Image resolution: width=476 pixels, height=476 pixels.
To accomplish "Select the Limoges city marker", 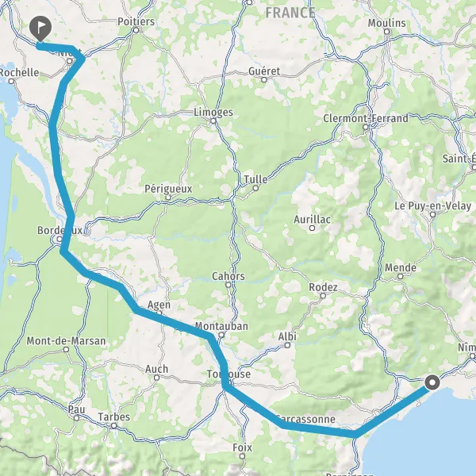I will (213, 121).
